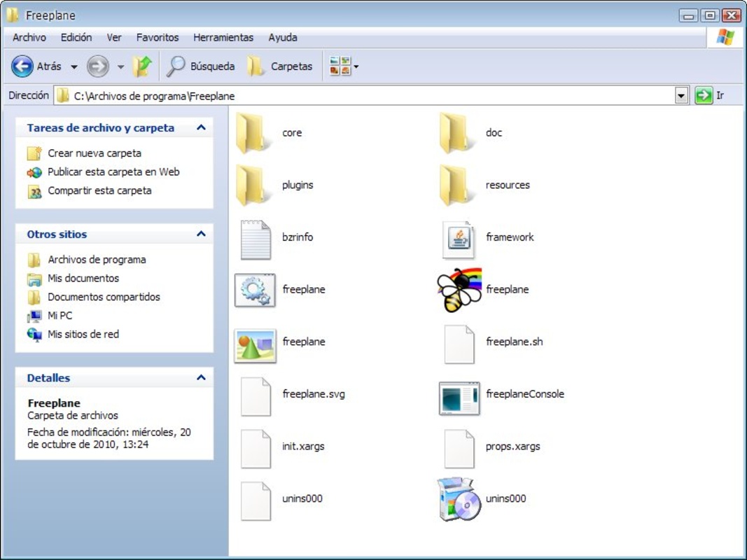Select the props.xargs file icon
747x560 pixels.
point(459,449)
